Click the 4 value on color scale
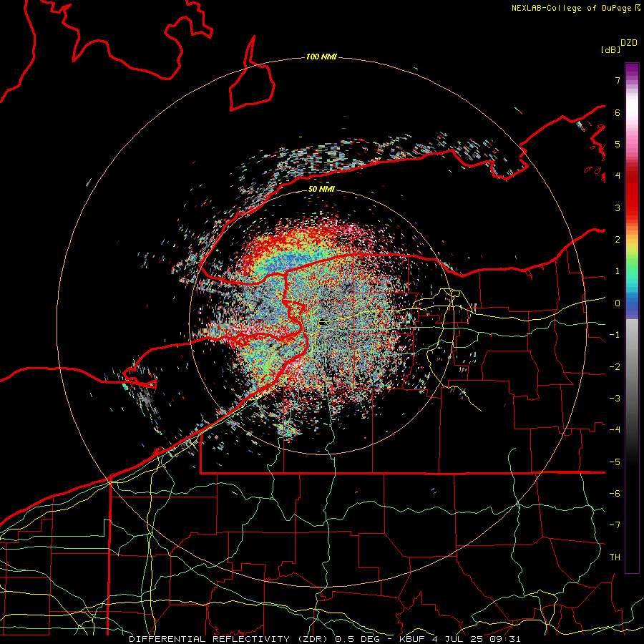Screen dimensions: 644x644 [618, 176]
